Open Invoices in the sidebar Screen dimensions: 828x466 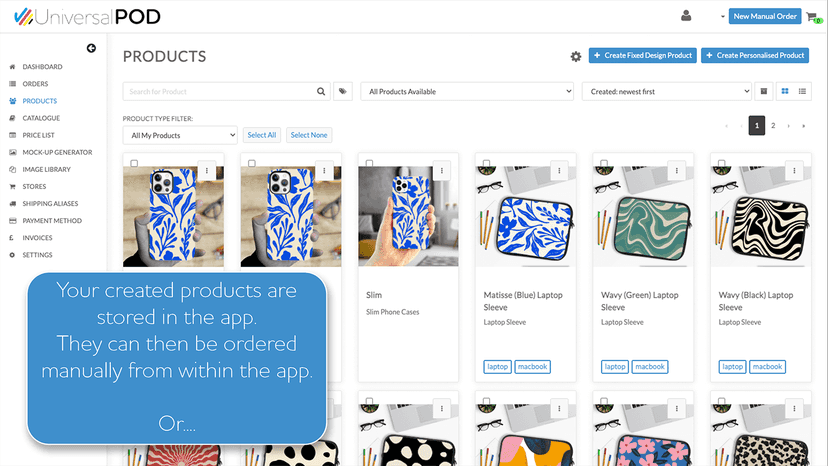(x=37, y=238)
